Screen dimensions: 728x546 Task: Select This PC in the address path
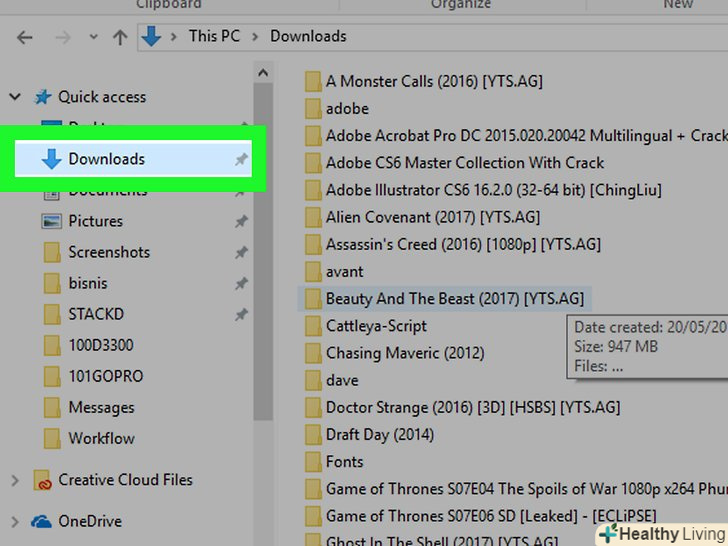(214, 36)
